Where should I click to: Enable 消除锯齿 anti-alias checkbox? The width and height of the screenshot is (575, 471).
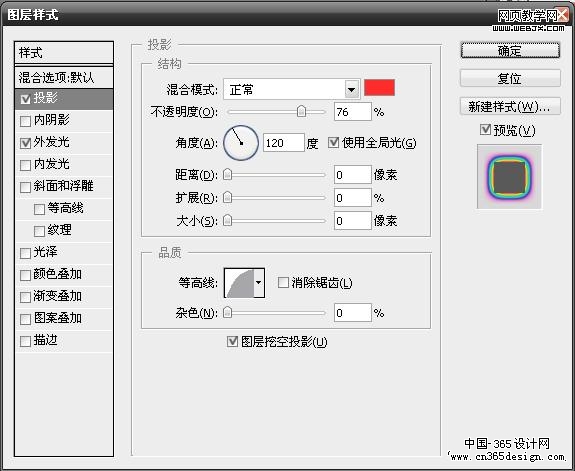click(x=283, y=282)
